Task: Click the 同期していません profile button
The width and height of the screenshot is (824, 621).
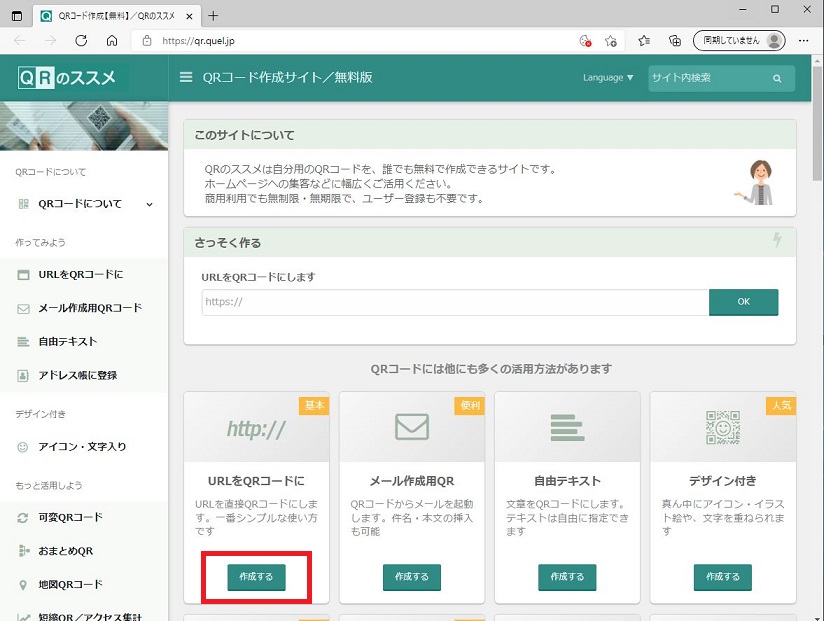Action: click(x=739, y=40)
